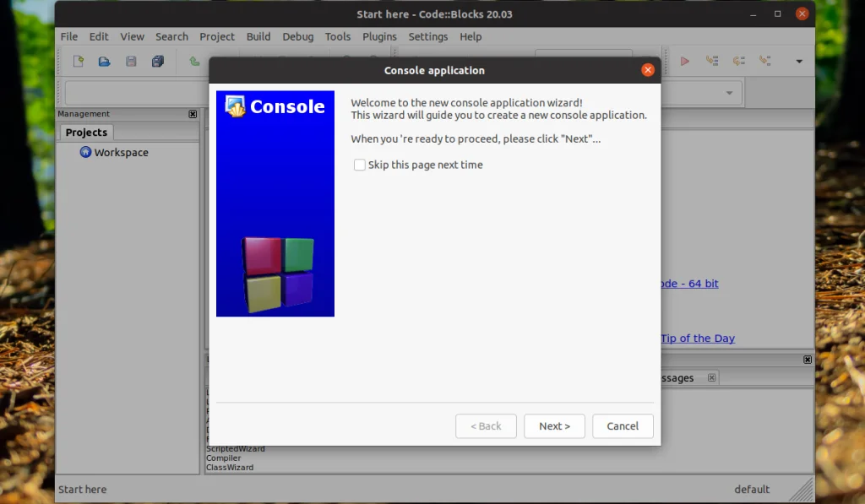
Task: Open the Edit menu
Action: 99,36
